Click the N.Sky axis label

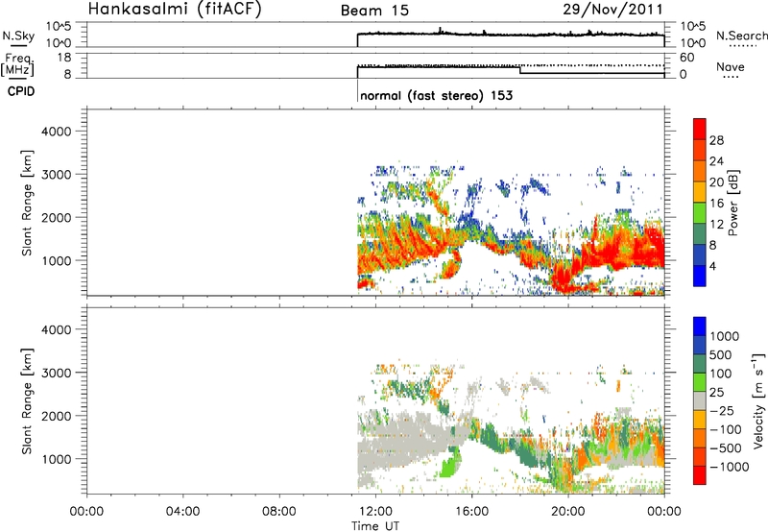pos(18,36)
